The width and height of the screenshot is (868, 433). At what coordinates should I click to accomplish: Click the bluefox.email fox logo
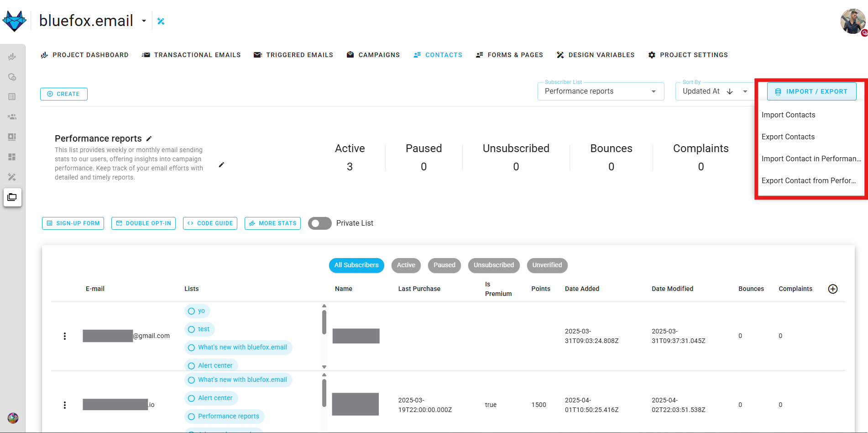[14, 21]
